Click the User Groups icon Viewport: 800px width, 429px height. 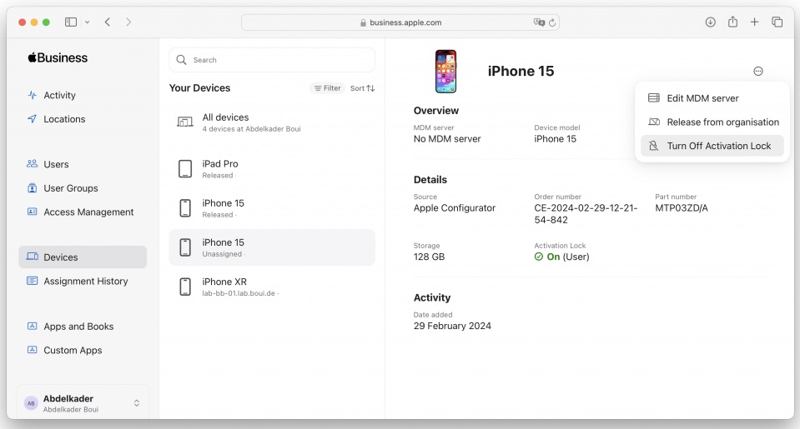click(x=32, y=188)
